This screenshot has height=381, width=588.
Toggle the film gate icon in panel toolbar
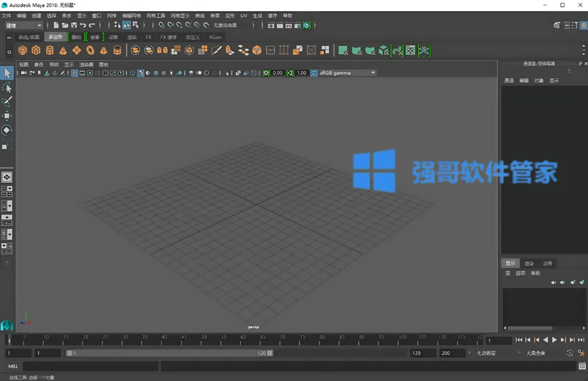[82, 73]
